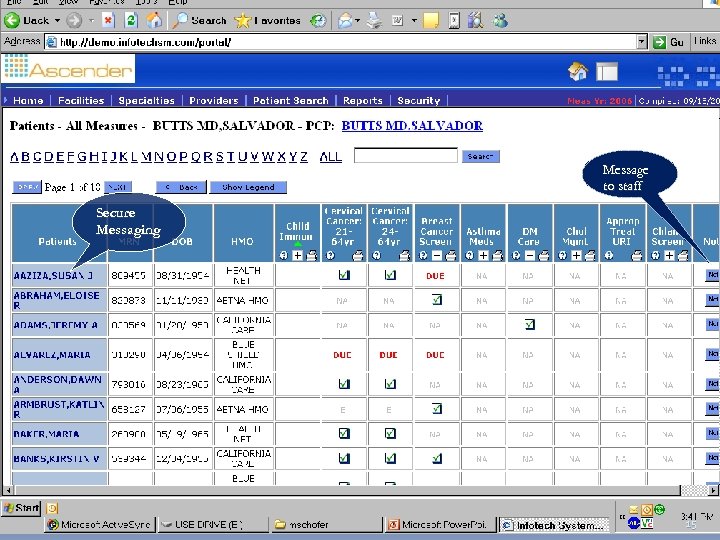Open help for Approp Treat URI
Screen dimensions: 720x540
tap(609, 256)
